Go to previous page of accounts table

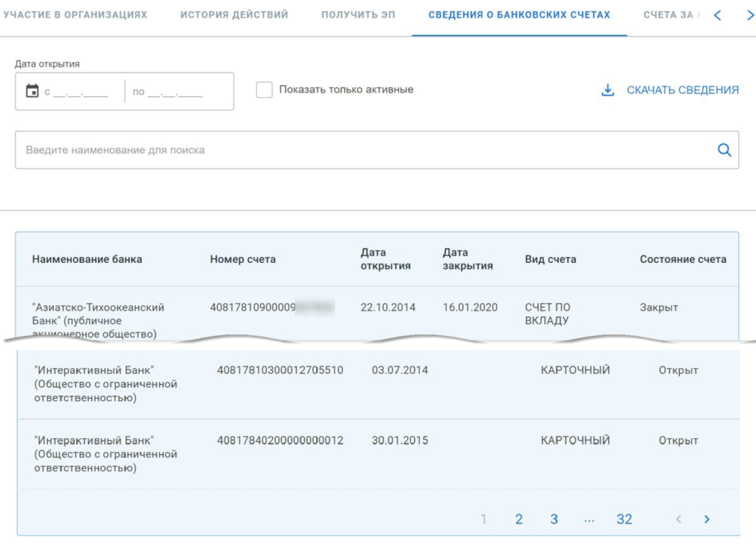point(678,519)
